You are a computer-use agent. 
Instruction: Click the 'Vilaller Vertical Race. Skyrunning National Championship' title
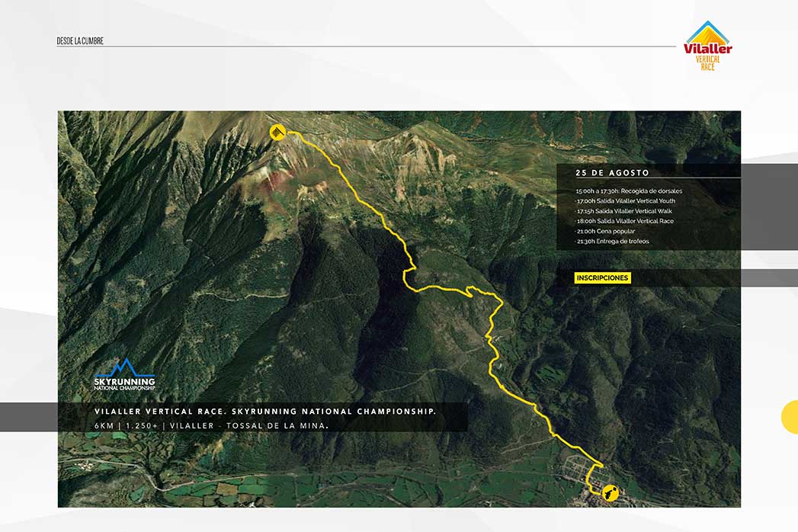click(x=265, y=412)
